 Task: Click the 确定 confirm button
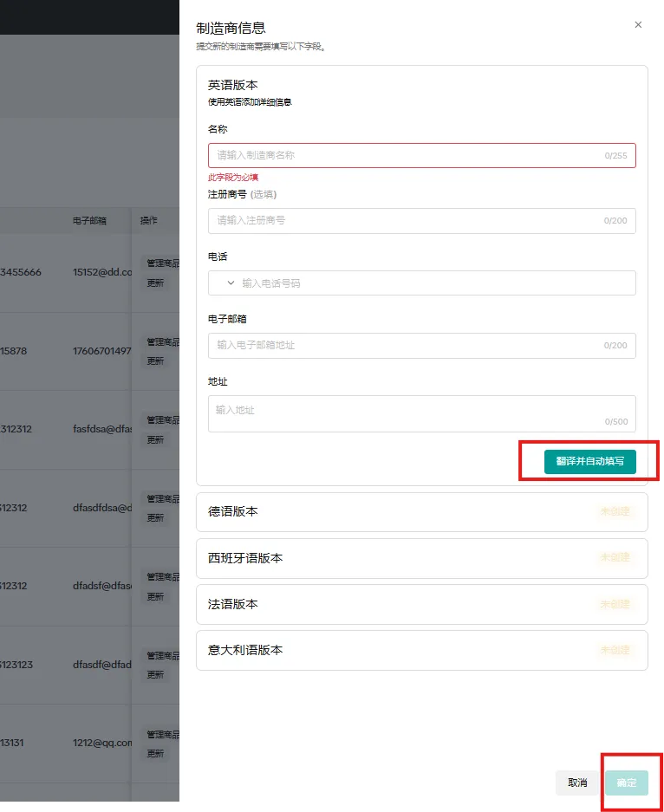click(x=626, y=783)
